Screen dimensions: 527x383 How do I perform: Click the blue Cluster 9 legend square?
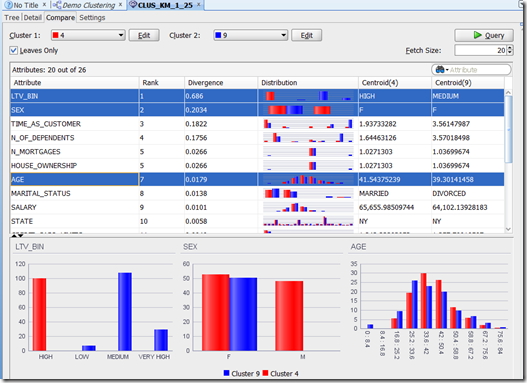click(227, 373)
